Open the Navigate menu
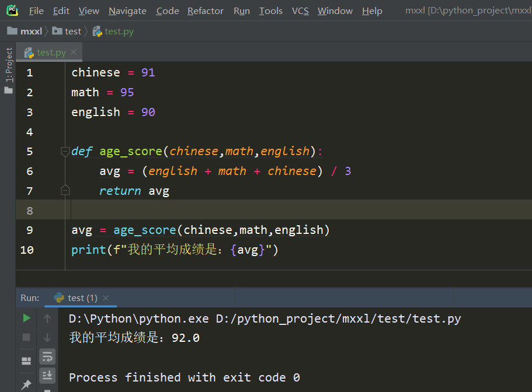Screen dimensions: 532x392 click(127, 11)
